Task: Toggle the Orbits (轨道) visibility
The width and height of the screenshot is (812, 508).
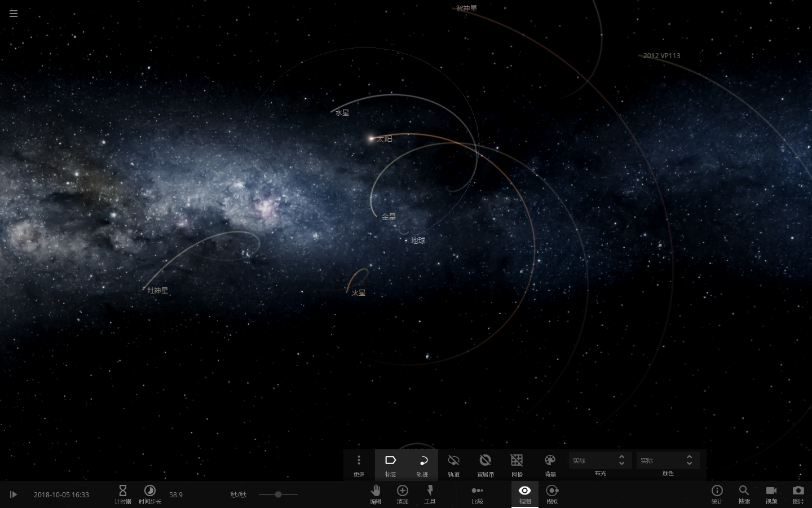Action: [454, 466]
